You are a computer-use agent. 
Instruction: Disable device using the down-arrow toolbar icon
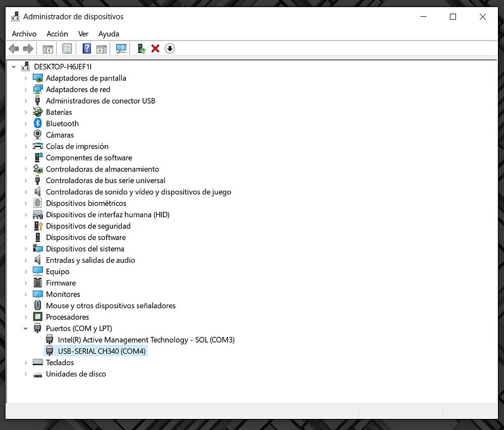(170, 49)
